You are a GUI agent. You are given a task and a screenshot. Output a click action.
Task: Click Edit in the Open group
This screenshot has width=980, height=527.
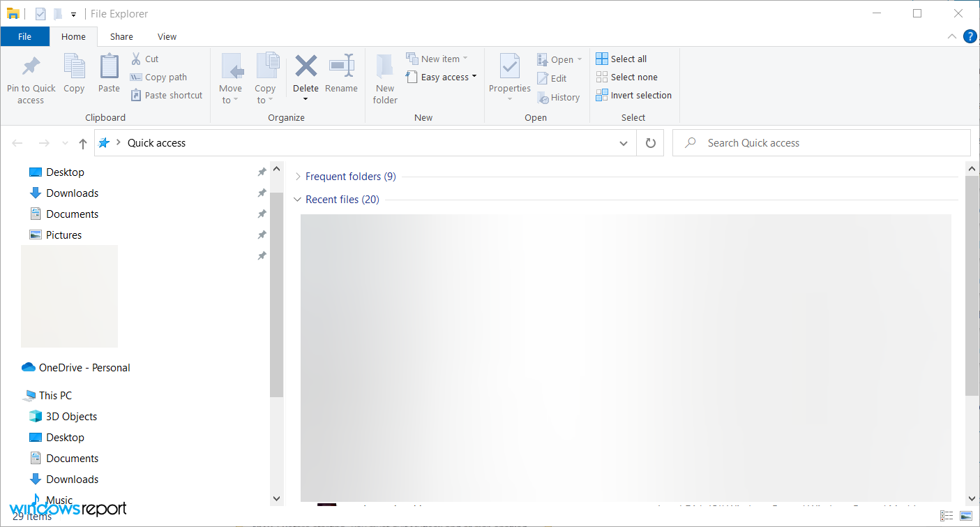click(x=552, y=78)
